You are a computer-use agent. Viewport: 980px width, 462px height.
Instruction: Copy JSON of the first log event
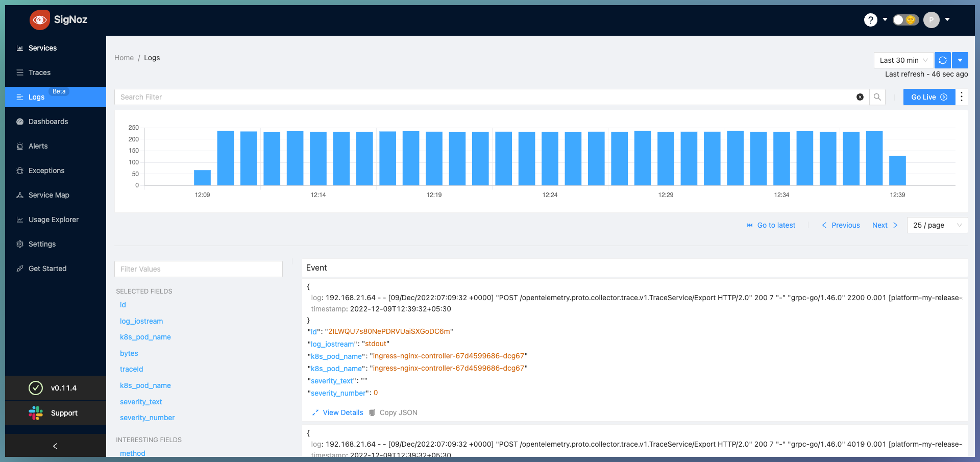click(x=393, y=412)
